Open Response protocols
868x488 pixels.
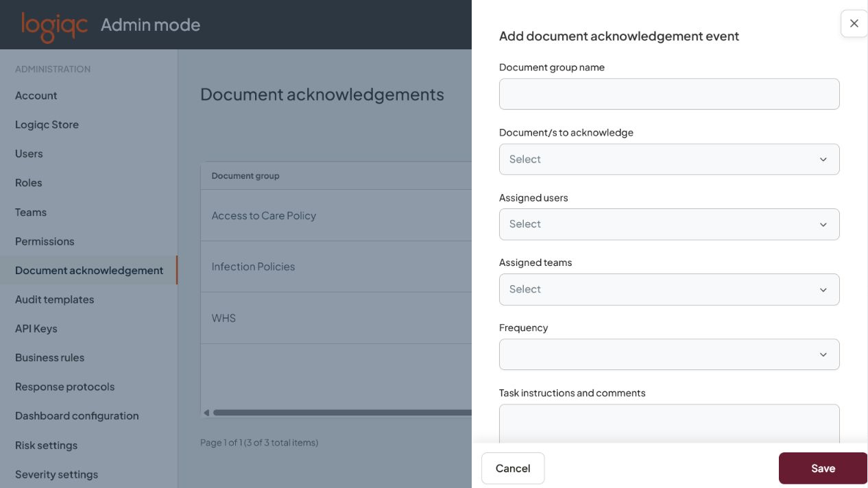click(x=64, y=387)
